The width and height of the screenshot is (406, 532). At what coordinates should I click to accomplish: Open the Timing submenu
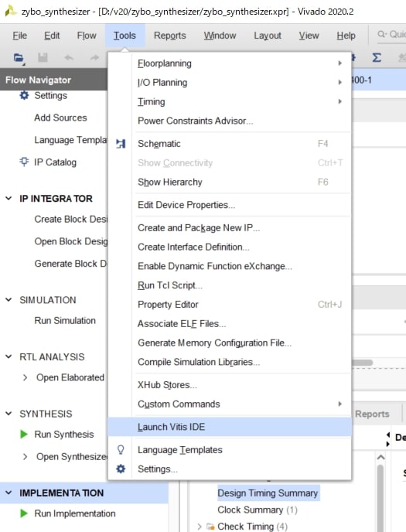point(230,101)
